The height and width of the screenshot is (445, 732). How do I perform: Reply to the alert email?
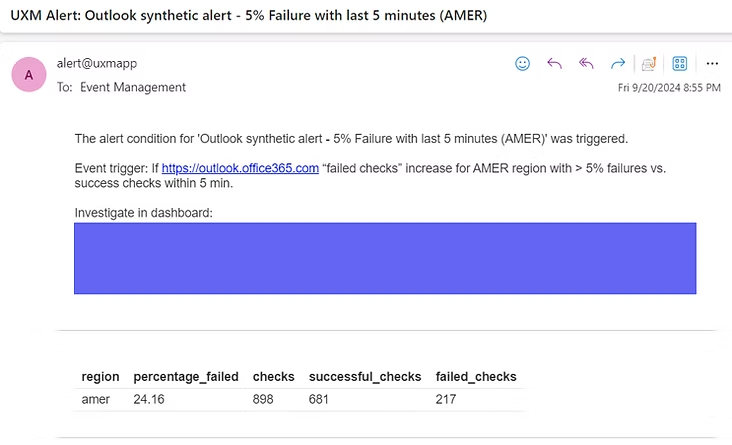coord(555,63)
